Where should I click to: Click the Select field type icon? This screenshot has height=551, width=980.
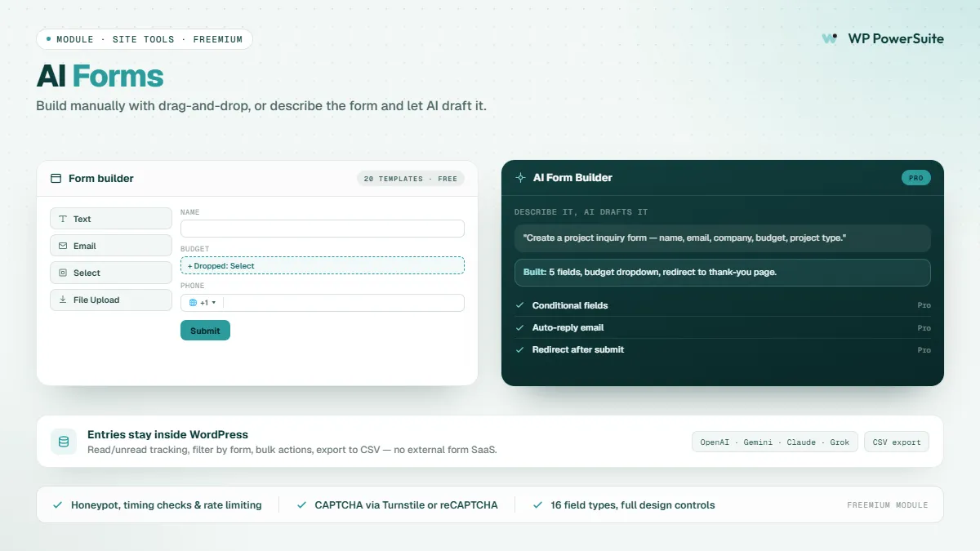tap(63, 273)
